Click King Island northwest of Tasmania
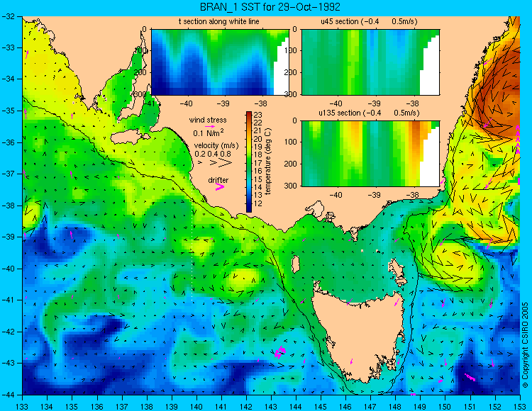 point(296,264)
